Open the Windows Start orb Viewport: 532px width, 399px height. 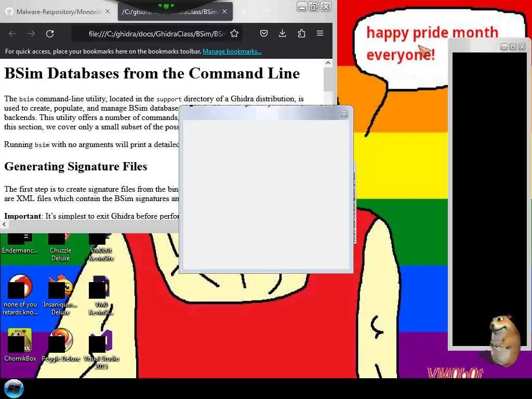click(x=14, y=389)
